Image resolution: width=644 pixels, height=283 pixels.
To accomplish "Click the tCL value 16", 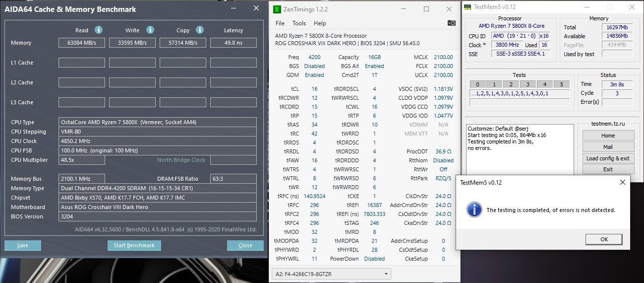I will 314,89.
